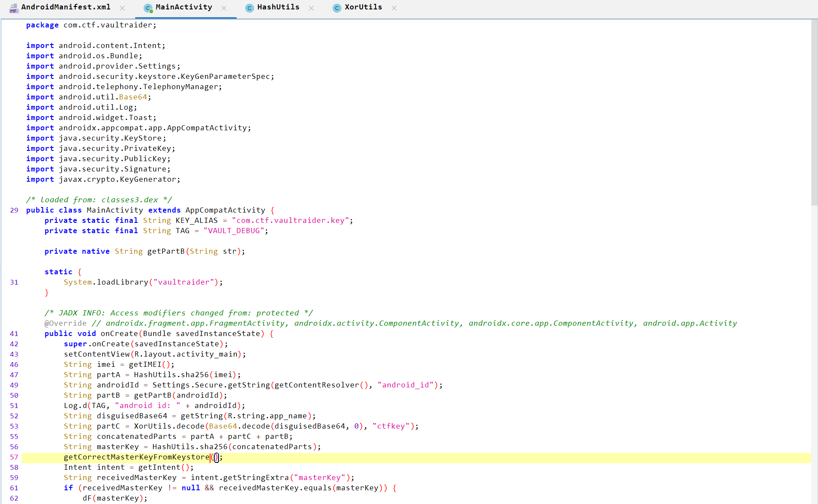
Task: Click line number 41 in the gutter
Action: 14,333
